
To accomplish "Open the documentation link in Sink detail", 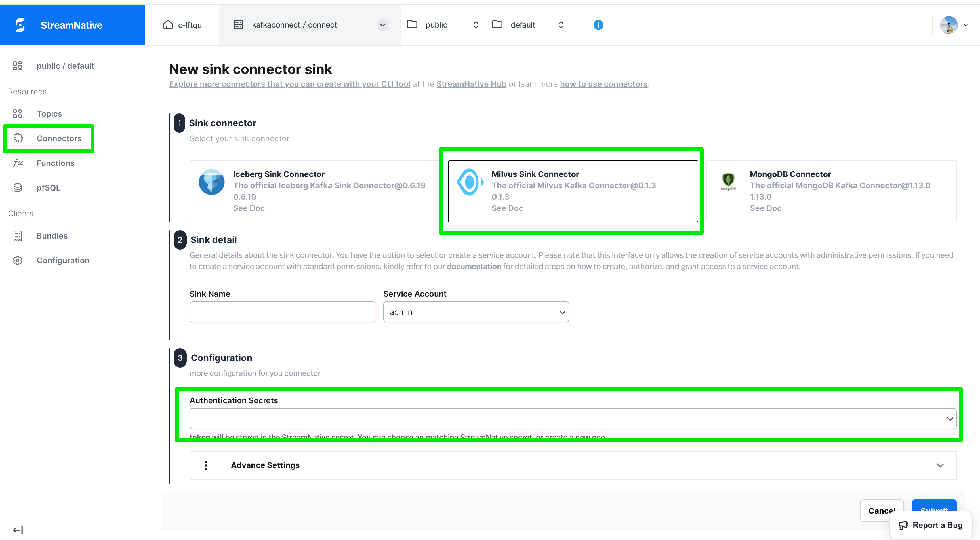I will click(x=474, y=267).
